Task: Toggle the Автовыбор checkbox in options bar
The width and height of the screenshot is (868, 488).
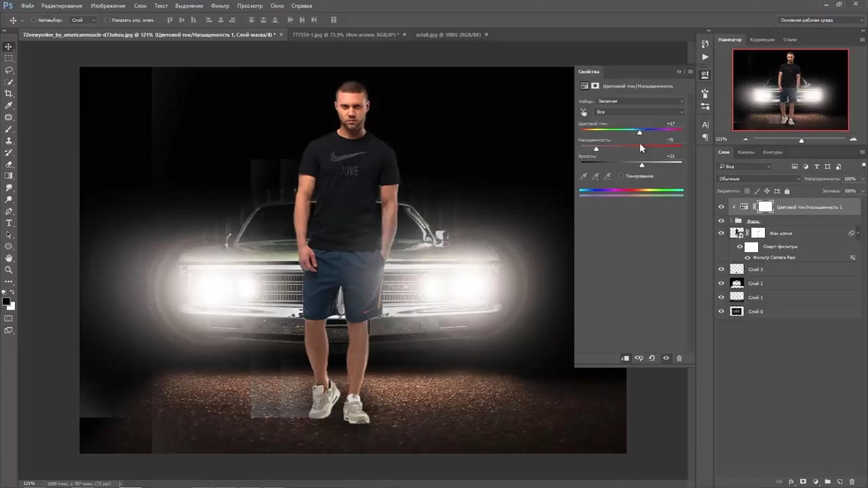Action: click(x=33, y=20)
